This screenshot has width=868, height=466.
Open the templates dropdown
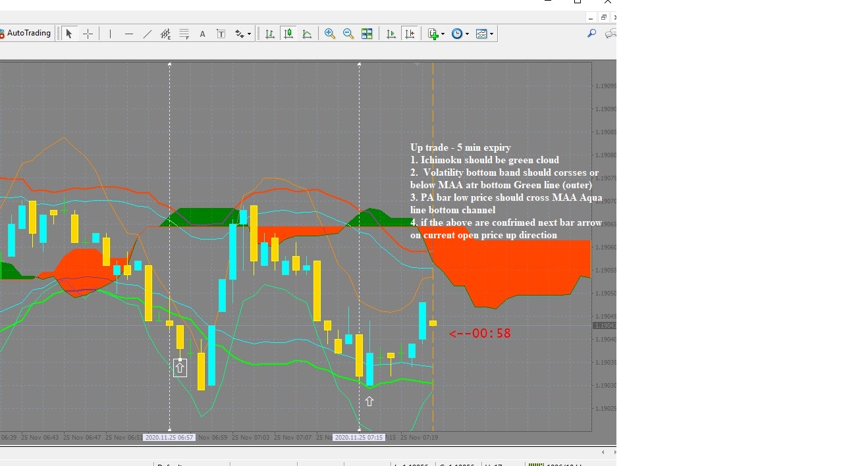coord(485,34)
